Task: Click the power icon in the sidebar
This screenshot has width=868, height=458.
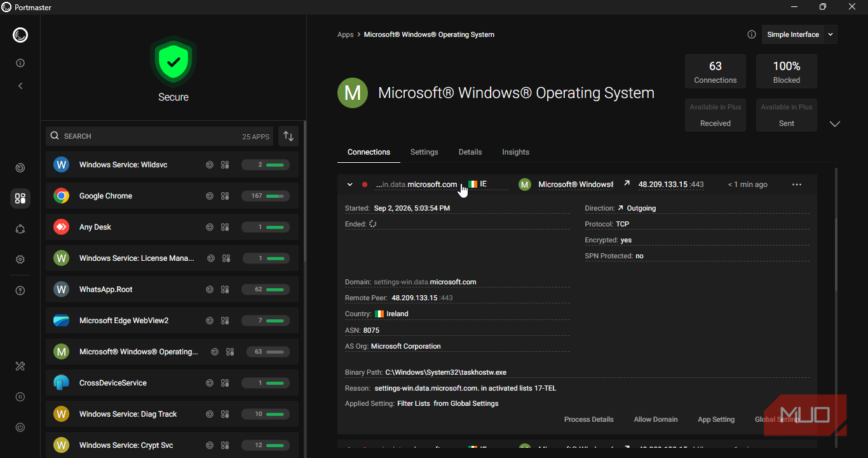Action: coord(20,427)
